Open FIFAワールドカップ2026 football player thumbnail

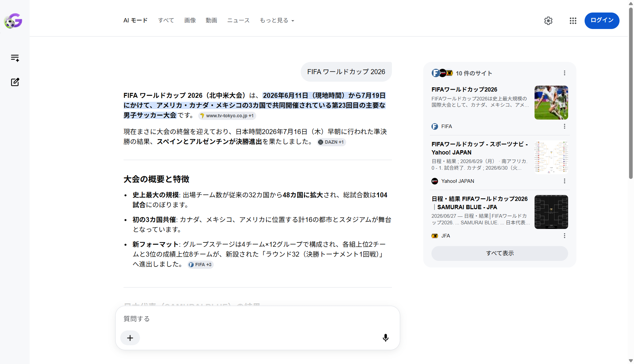551,102
